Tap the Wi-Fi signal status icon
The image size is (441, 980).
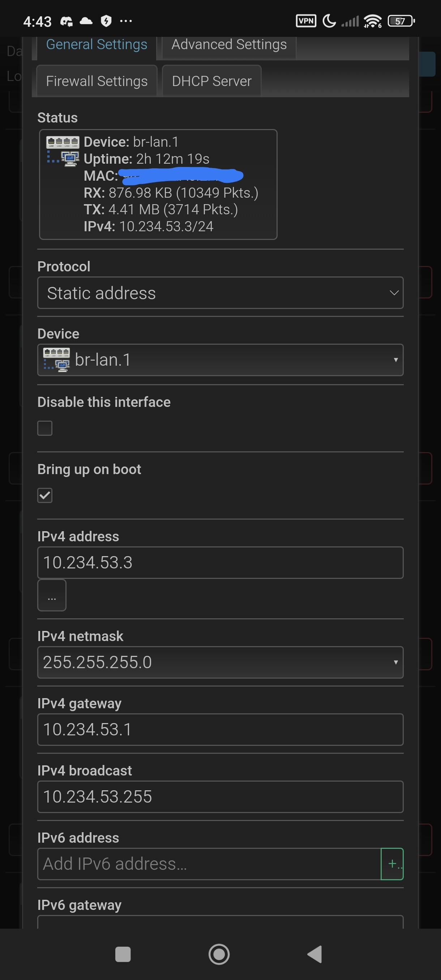[373, 21]
